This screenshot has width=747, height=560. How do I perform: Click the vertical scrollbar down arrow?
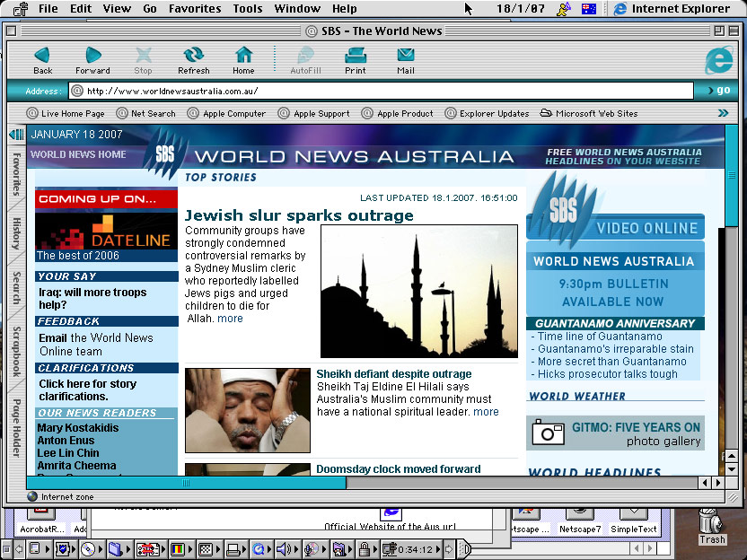click(x=732, y=469)
